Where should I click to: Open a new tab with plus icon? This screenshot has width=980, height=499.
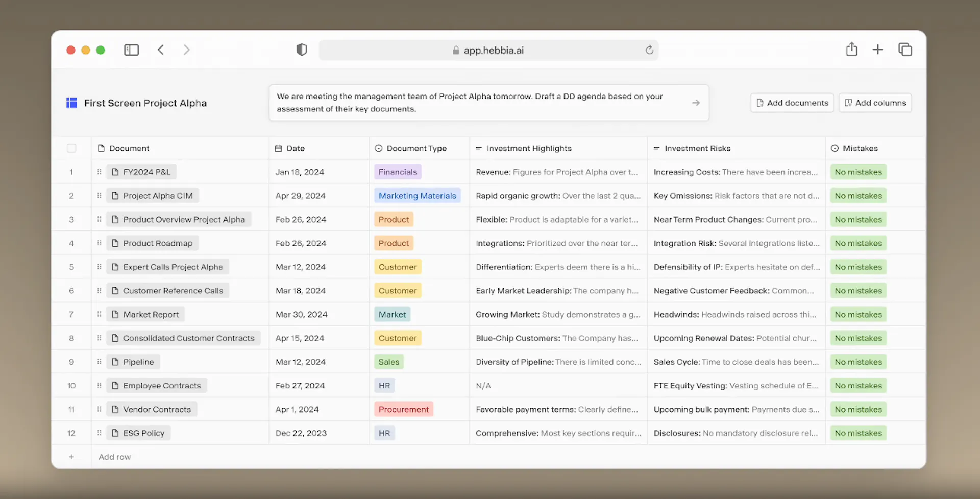point(877,50)
